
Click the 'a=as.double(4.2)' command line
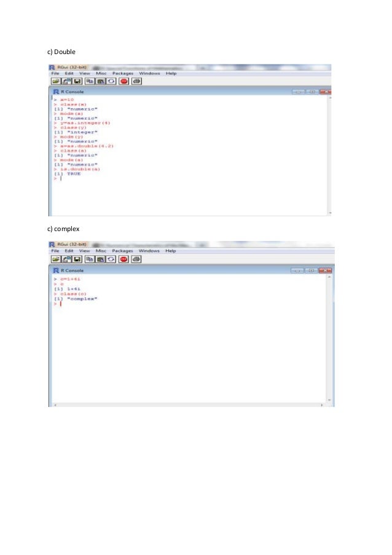point(84,146)
